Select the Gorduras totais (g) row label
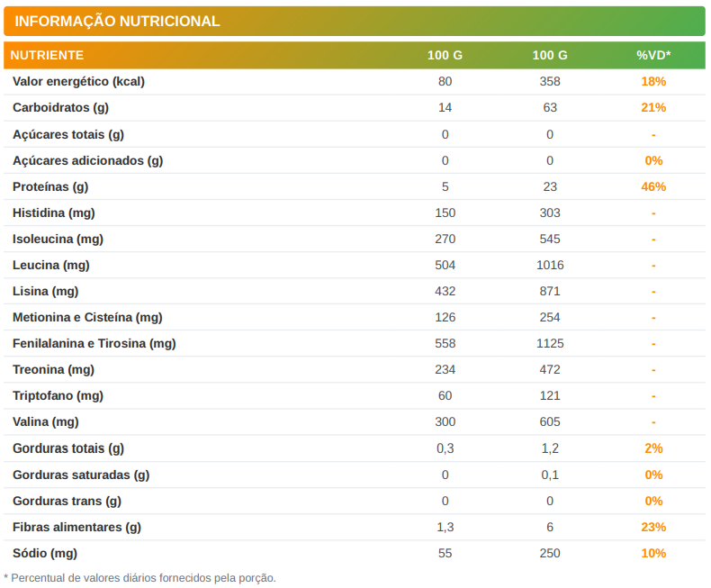This screenshot has height=588, width=711. [68, 448]
